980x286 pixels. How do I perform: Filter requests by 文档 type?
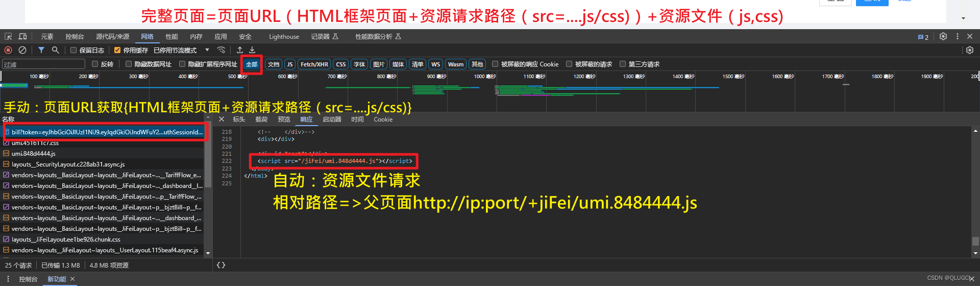point(274,64)
